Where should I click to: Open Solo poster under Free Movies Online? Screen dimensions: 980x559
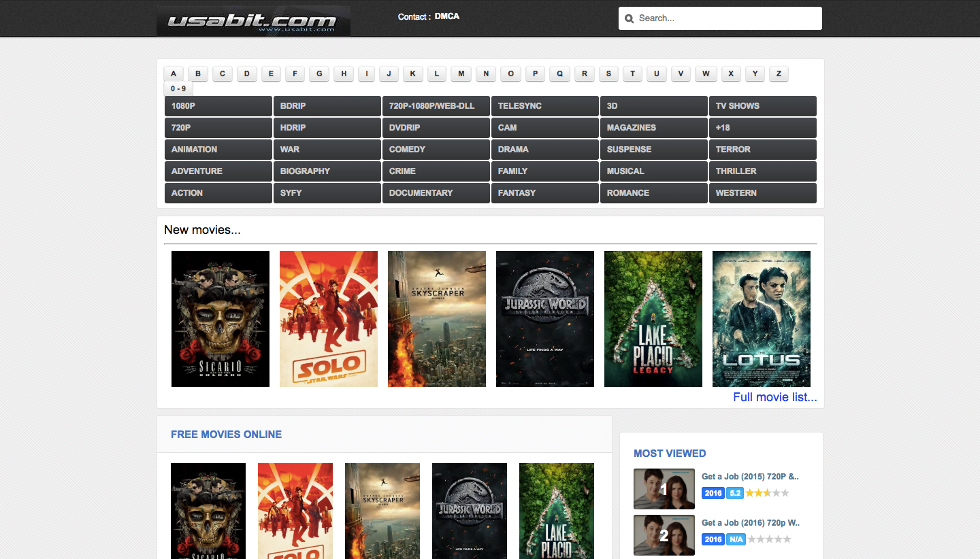(295, 511)
